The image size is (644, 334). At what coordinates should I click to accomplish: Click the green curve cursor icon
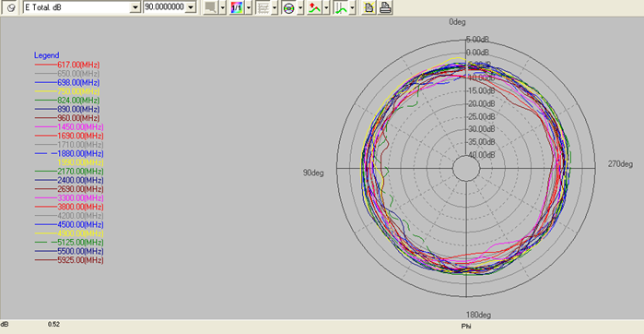point(341,7)
